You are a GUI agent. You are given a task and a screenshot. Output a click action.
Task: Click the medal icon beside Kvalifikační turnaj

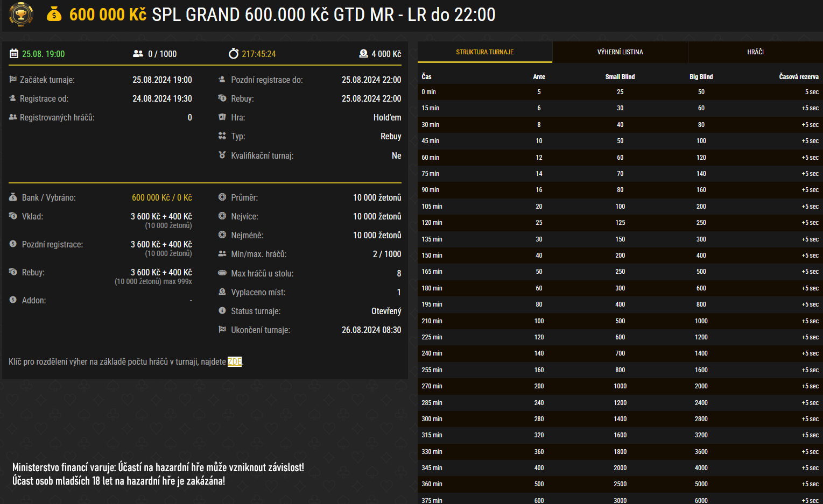222,155
